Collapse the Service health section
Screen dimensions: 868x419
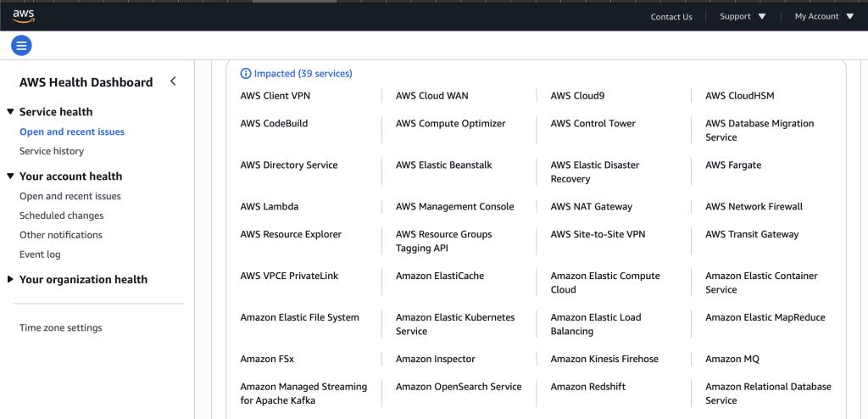[10, 112]
